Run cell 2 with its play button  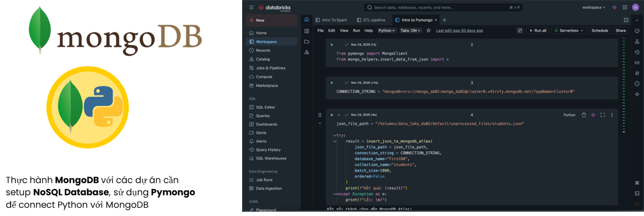tap(332, 45)
